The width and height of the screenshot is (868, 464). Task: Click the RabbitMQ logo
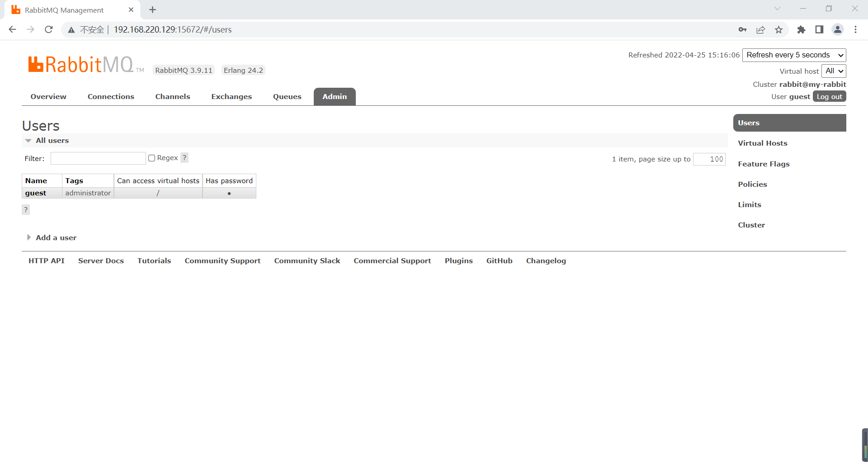coord(86,65)
